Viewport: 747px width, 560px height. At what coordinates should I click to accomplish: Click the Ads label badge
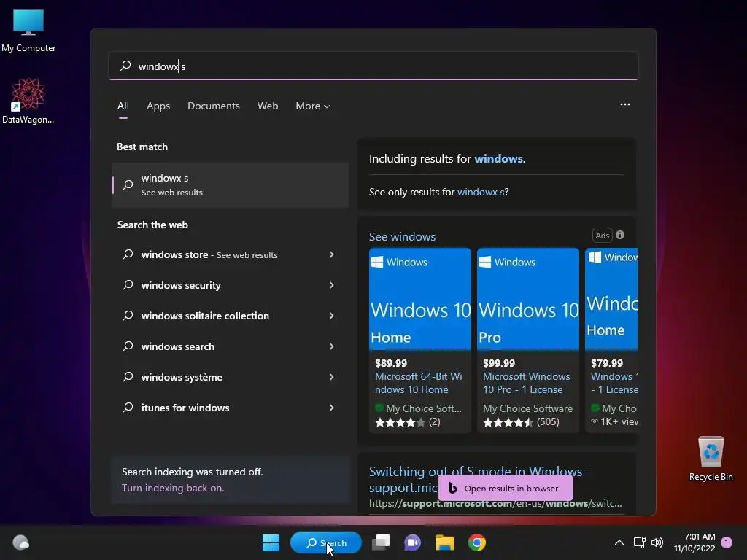point(602,236)
